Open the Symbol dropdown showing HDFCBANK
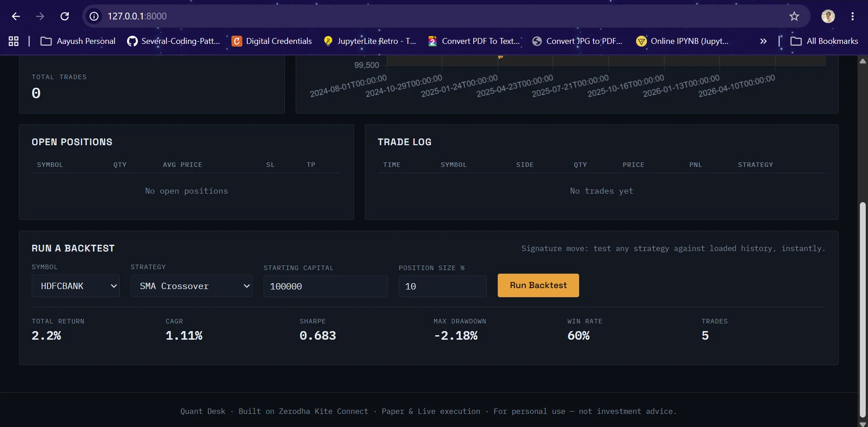The width and height of the screenshot is (868, 427). pyautogui.click(x=75, y=286)
